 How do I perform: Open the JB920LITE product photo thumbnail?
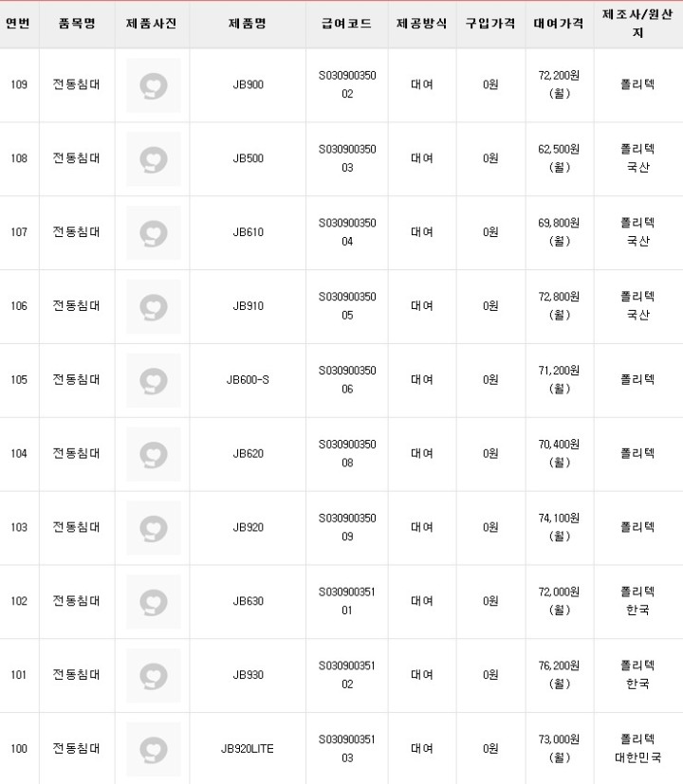click(153, 749)
